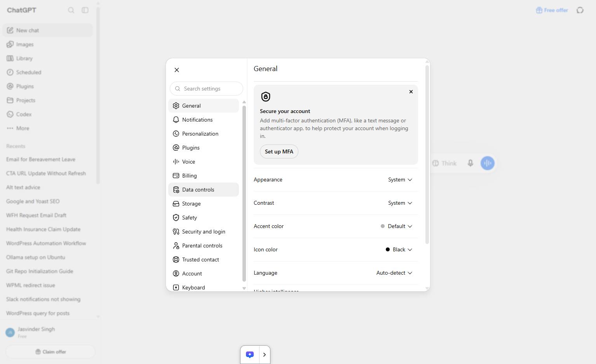
Task: Dismiss the Secure your account banner
Action: [411, 92]
